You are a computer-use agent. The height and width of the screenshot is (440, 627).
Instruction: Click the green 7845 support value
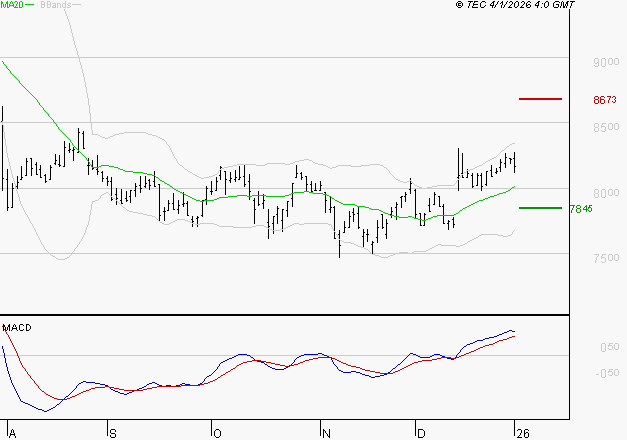pyautogui.click(x=581, y=209)
